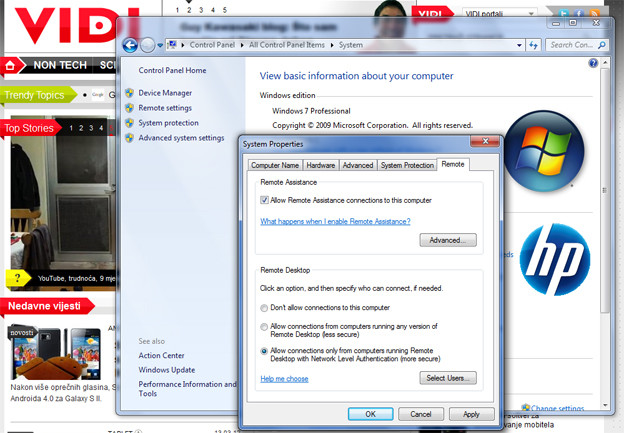
Task: Open Device Manager from left sidebar
Action: point(165,93)
